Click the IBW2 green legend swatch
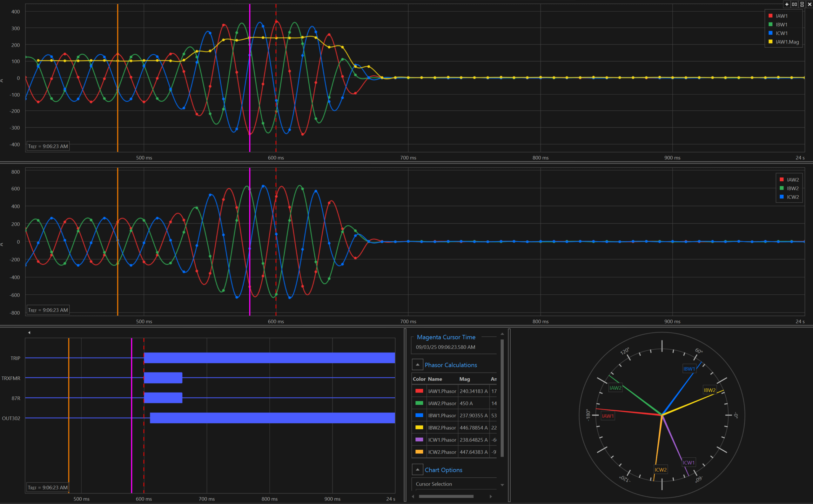The image size is (813, 504). pyautogui.click(x=782, y=188)
